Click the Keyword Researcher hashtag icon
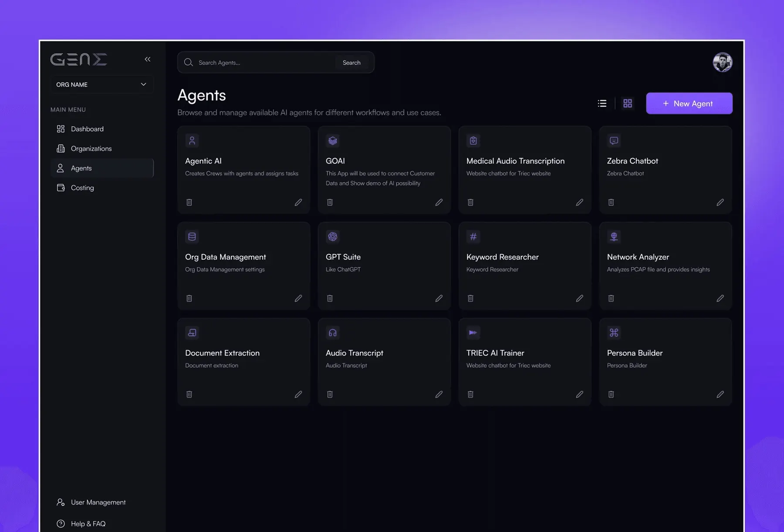784x532 pixels. (473, 237)
